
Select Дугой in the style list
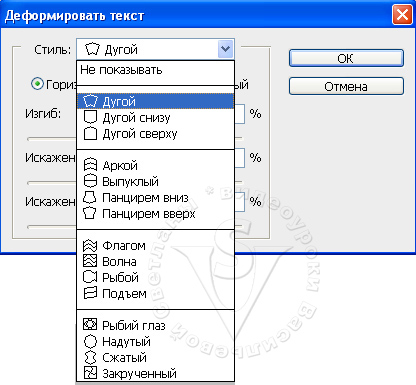click(x=155, y=101)
